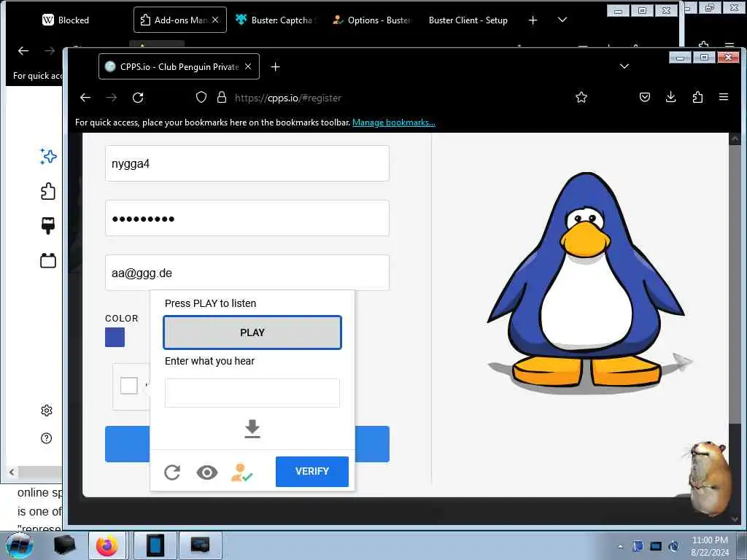This screenshot has width=747, height=560.
Task: Close the CPPS.io tab
Action: pyautogui.click(x=248, y=66)
